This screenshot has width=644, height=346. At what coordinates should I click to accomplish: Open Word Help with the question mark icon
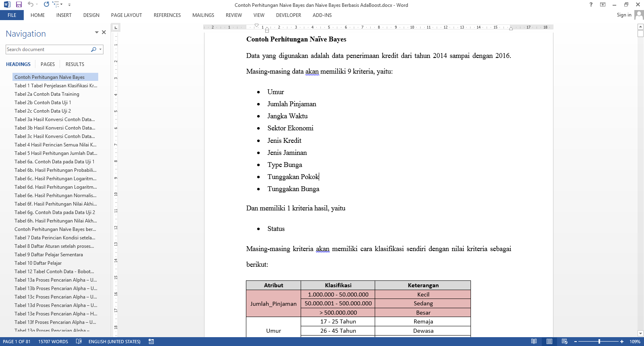[x=591, y=5]
